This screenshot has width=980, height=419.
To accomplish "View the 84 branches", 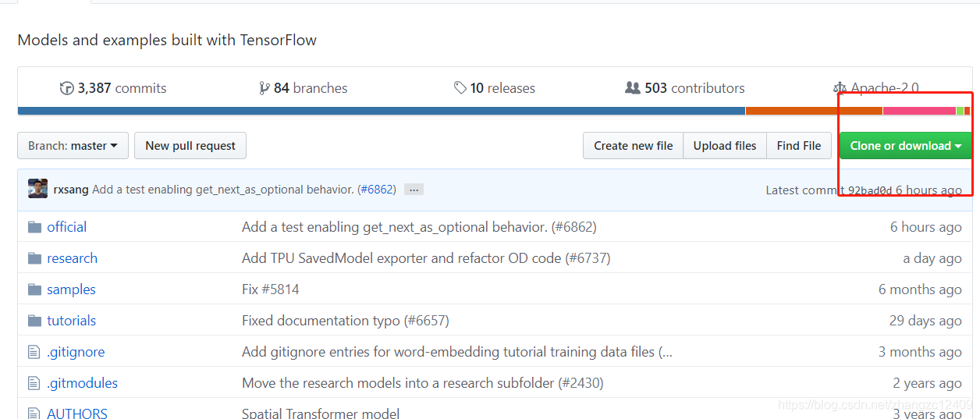I will coord(304,88).
